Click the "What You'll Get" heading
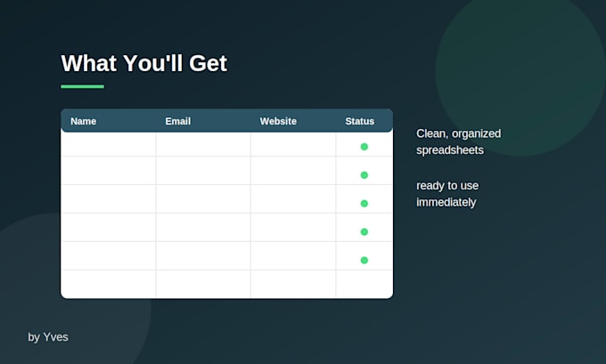 tap(143, 63)
